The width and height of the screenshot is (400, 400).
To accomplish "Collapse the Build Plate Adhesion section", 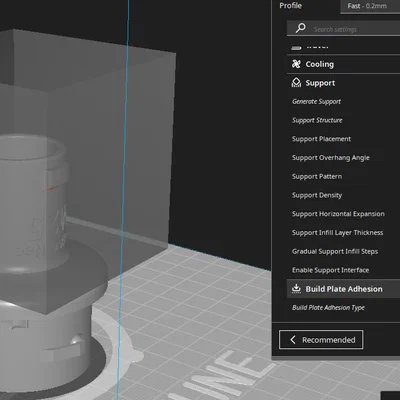I will (x=343, y=289).
